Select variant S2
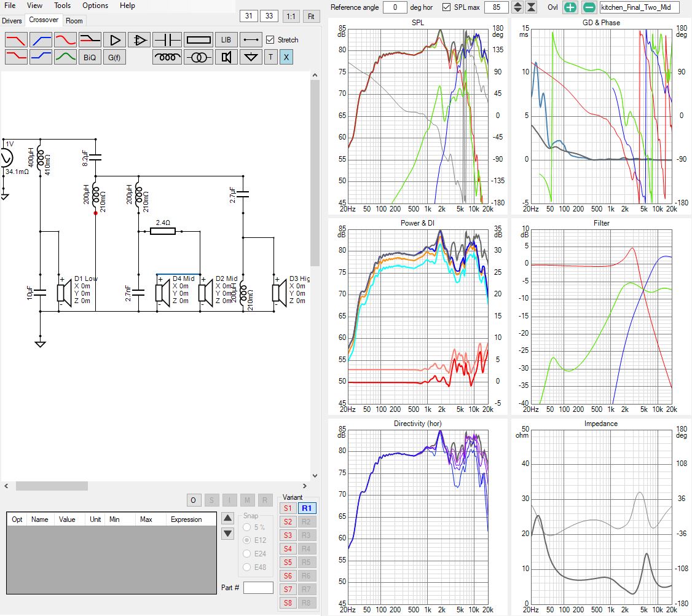This screenshot has width=692, height=616. click(x=288, y=521)
